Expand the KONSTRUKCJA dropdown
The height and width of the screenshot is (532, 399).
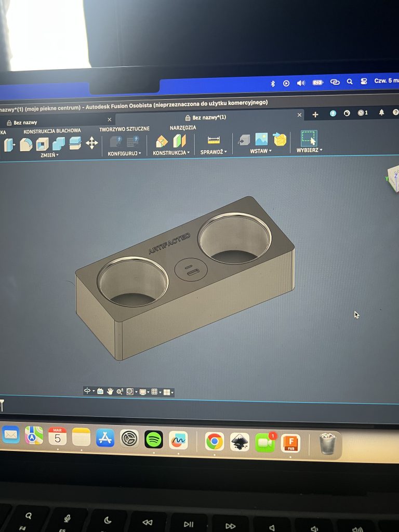click(171, 153)
